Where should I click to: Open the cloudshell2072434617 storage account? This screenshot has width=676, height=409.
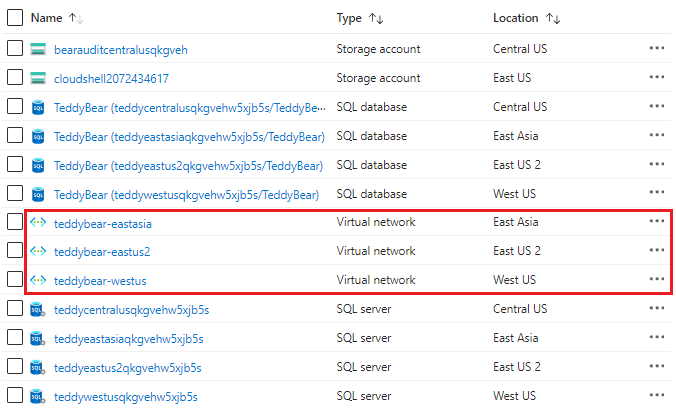pos(111,79)
